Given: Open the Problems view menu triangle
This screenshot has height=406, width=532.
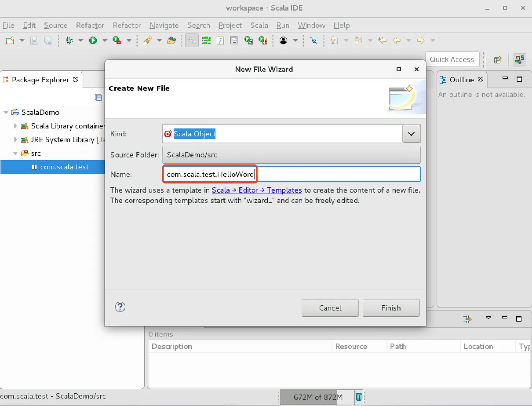Looking at the screenshot, I should point(488,318).
